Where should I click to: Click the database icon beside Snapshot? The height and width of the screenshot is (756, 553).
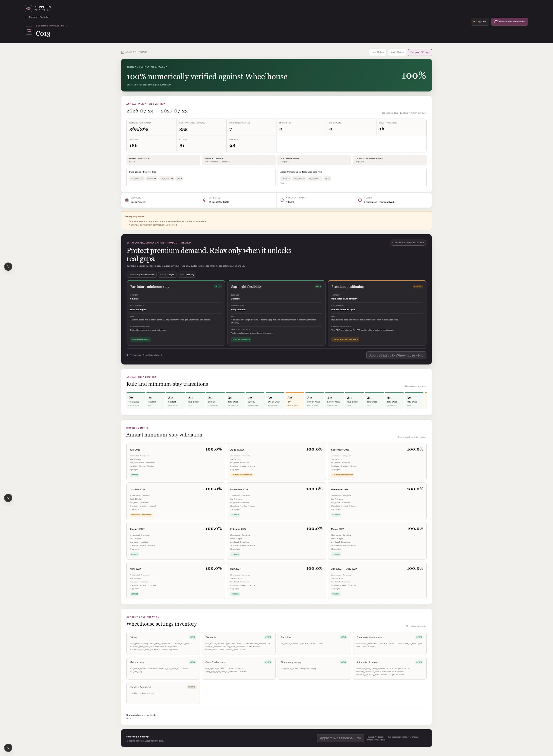point(127,200)
